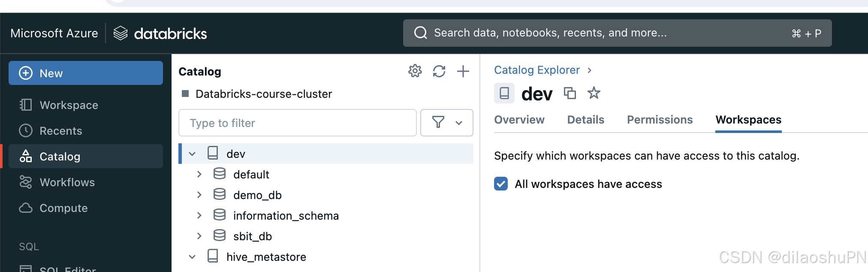Copy the dev catalog name
Screen dimensions: 868x272
[x=570, y=93]
